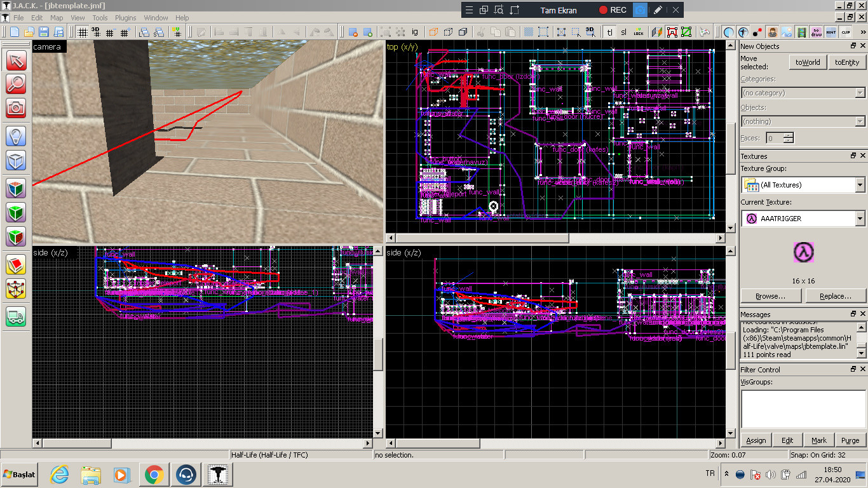Open Google Chrome from taskbar
Viewport: 868px width, 488px height.
[x=154, y=475]
